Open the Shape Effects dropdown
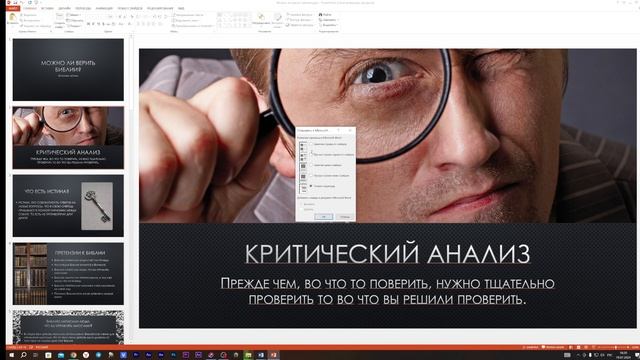This screenshot has width=640, height=360. pos(301,25)
